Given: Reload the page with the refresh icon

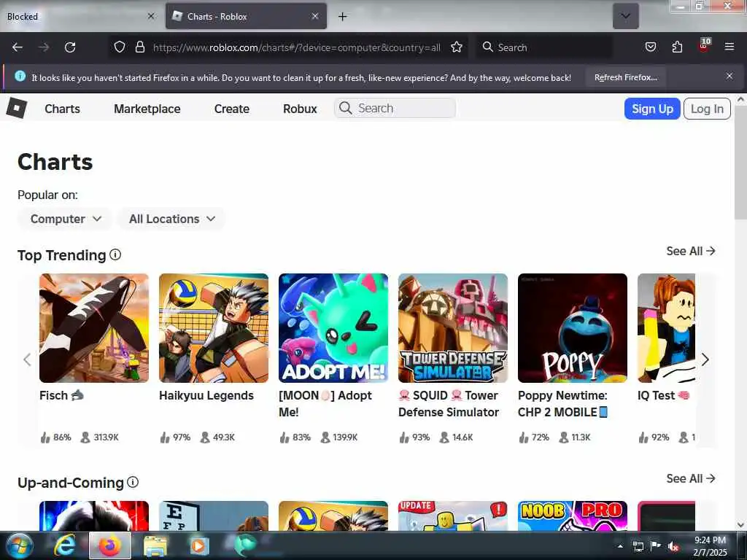Looking at the screenshot, I should 70,47.
